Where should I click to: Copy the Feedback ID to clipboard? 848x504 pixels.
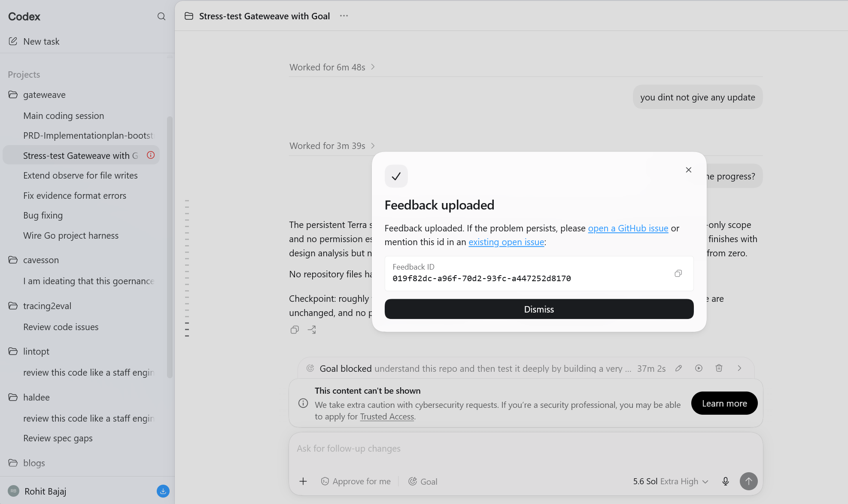pos(678,273)
